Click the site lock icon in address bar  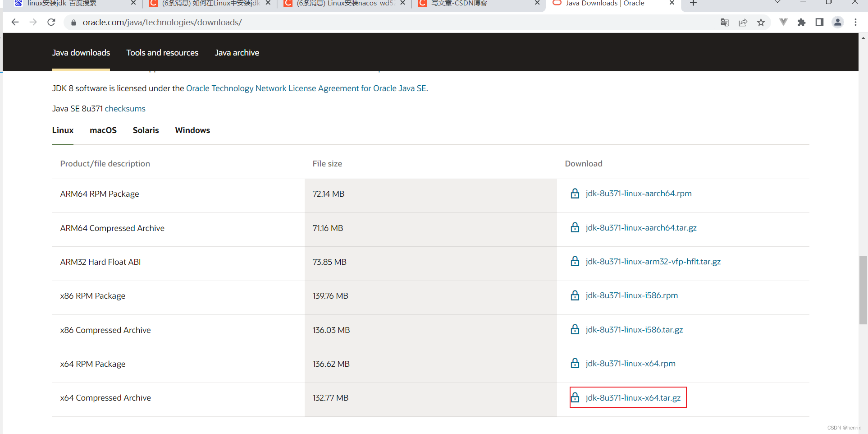(x=73, y=23)
